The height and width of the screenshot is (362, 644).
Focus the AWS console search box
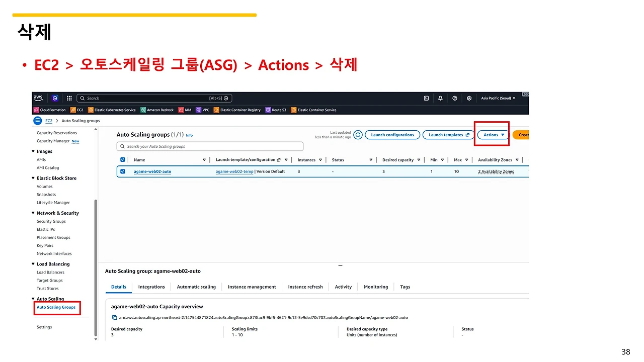pos(154,99)
